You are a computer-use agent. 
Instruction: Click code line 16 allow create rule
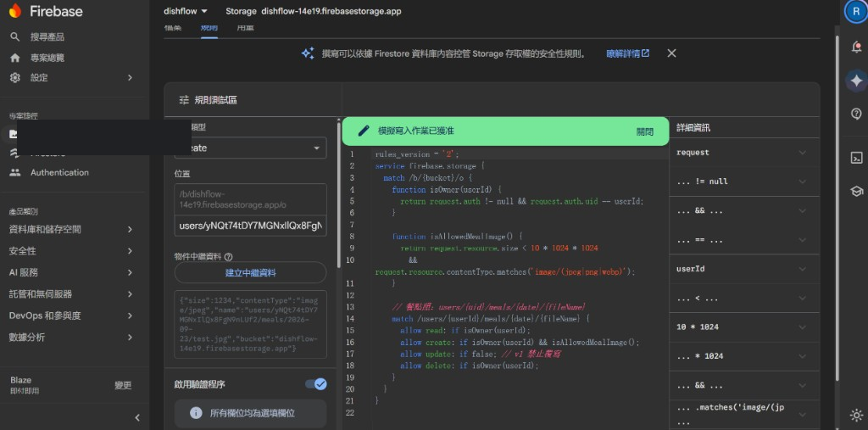[x=520, y=343]
